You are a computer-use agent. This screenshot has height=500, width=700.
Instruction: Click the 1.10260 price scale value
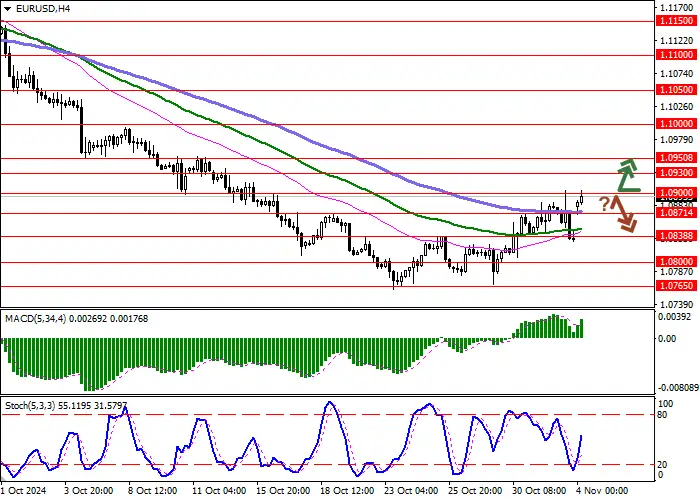(x=677, y=107)
